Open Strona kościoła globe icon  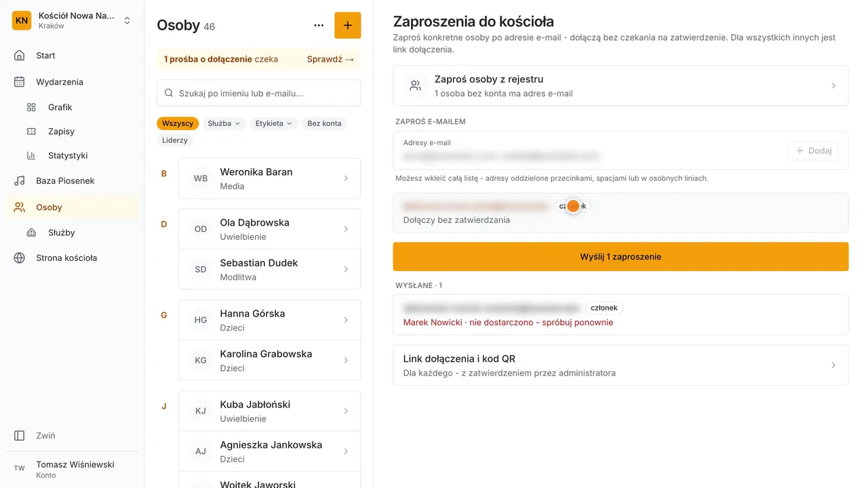20,258
